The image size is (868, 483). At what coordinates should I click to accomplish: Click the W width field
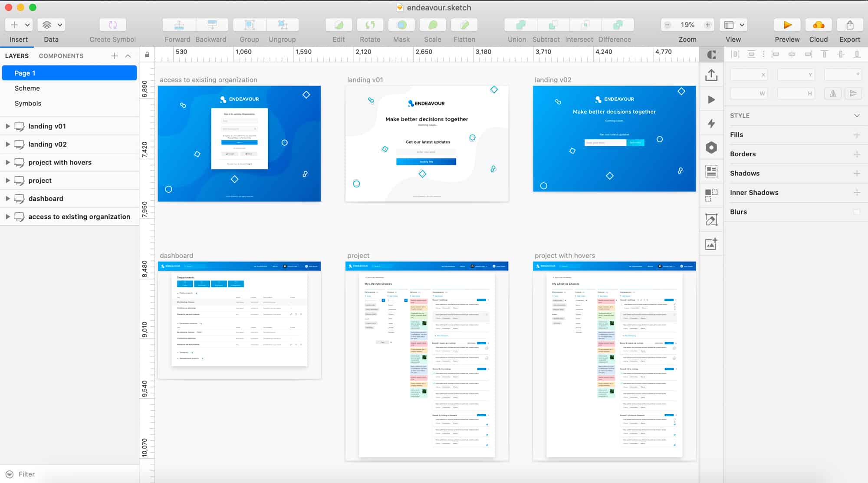(750, 93)
